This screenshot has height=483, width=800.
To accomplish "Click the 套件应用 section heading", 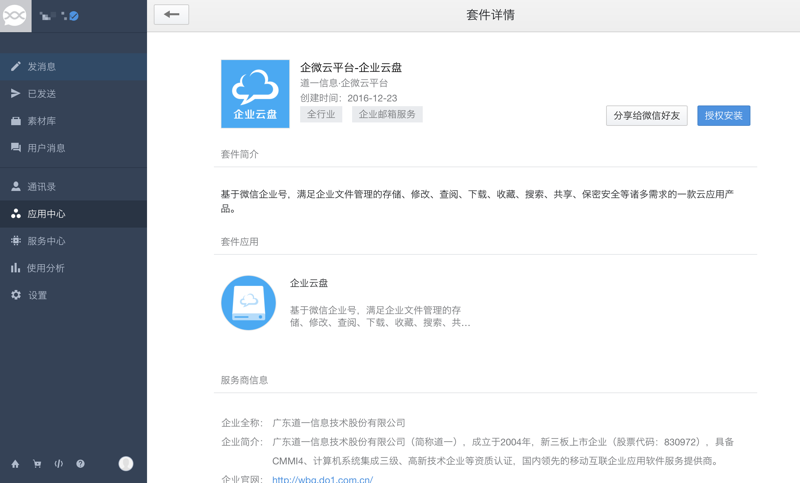I will (240, 242).
